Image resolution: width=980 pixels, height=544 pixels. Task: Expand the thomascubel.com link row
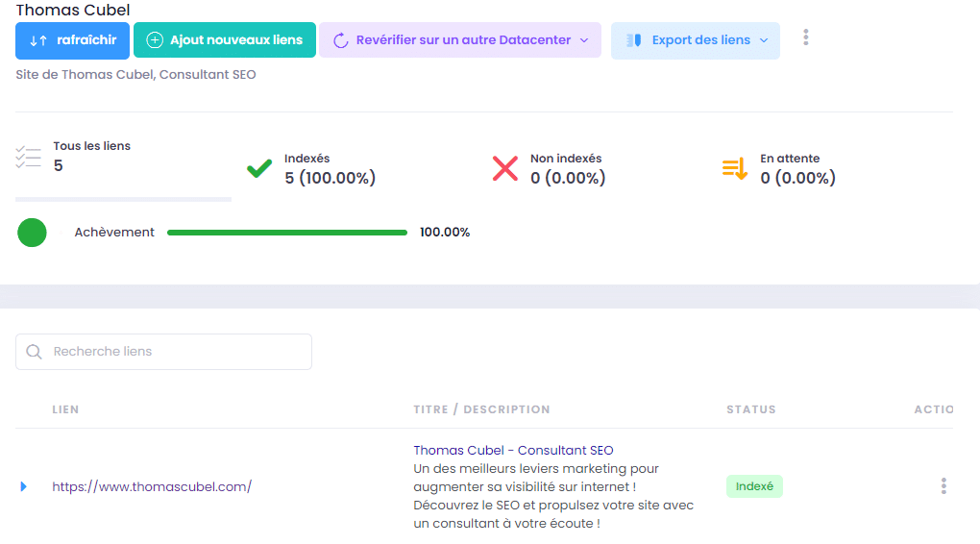[24, 486]
